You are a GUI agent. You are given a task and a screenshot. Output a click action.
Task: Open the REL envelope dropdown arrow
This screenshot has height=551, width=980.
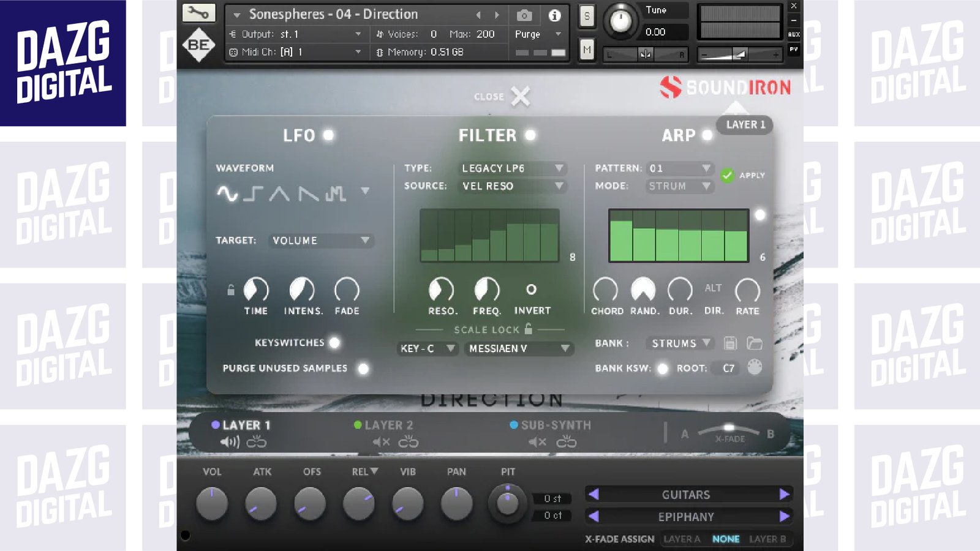(x=374, y=471)
